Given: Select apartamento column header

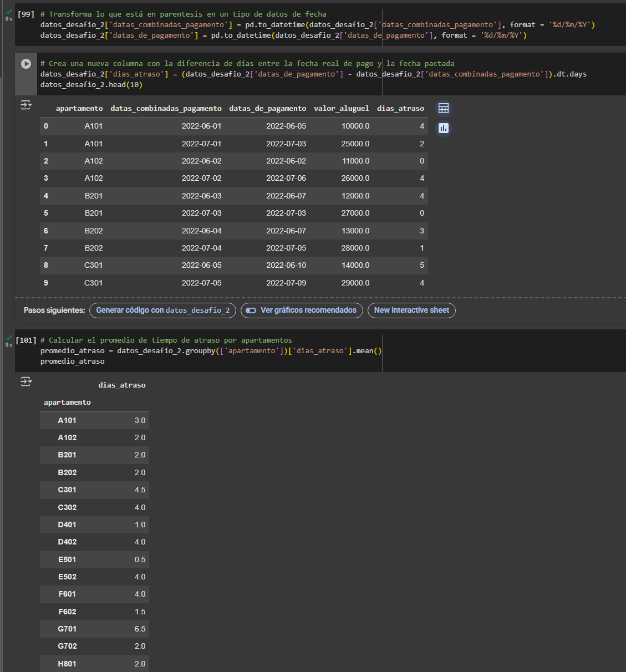Looking at the screenshot, I should 79,109.
